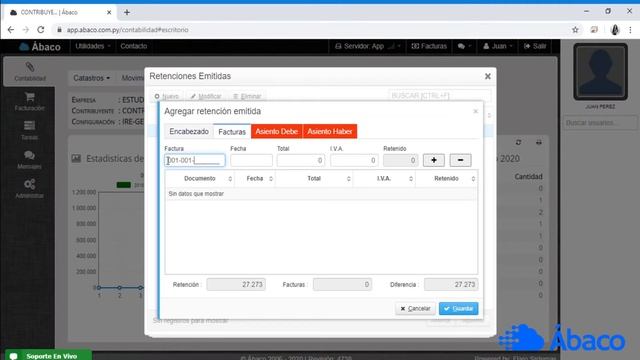
Task: Click the Total input field
Action: point(301,160)
